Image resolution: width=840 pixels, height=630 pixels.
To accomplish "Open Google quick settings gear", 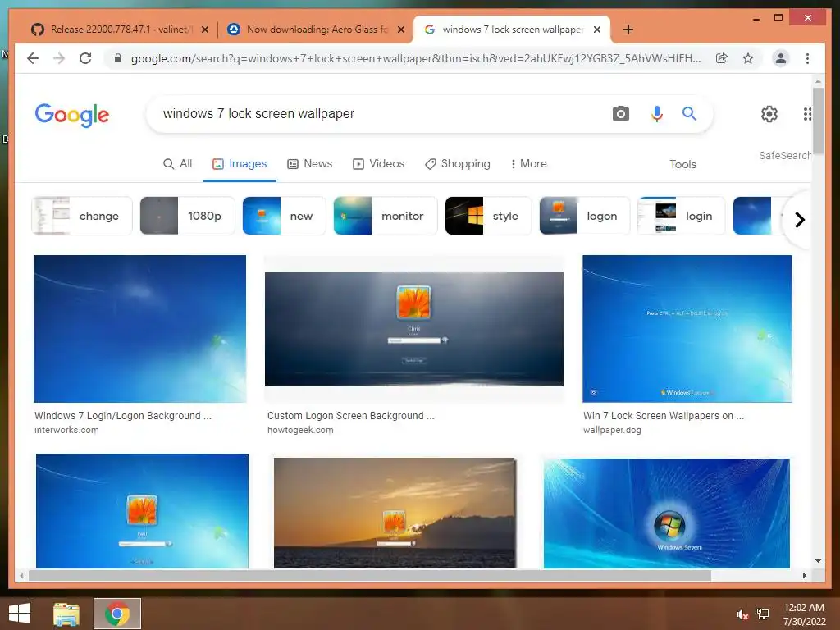I will pos(769,113).
